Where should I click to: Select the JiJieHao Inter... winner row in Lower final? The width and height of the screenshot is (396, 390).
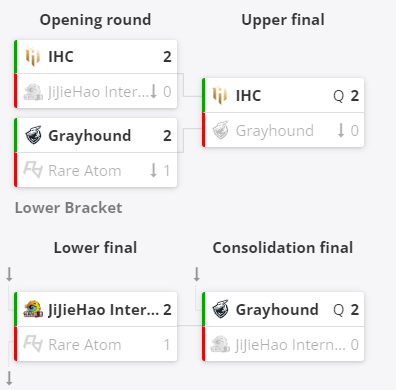pyautogui.click(x=96, y=309)
